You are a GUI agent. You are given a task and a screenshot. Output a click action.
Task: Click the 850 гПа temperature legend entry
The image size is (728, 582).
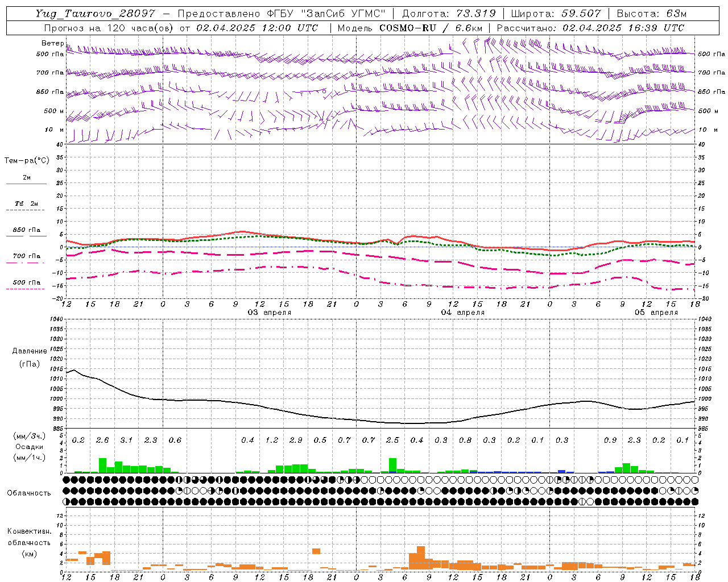click(27, 230)
